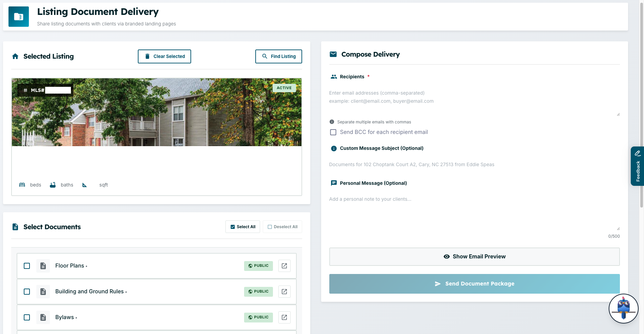This screenshot has width=644, height=334.
Task: Click the blue bird chat assistant icon
Action: tap(623, 309)
